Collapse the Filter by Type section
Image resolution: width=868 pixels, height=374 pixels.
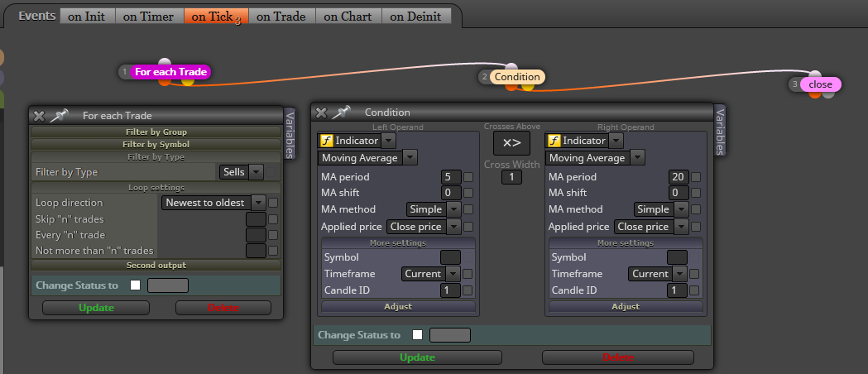click(156, 157)
